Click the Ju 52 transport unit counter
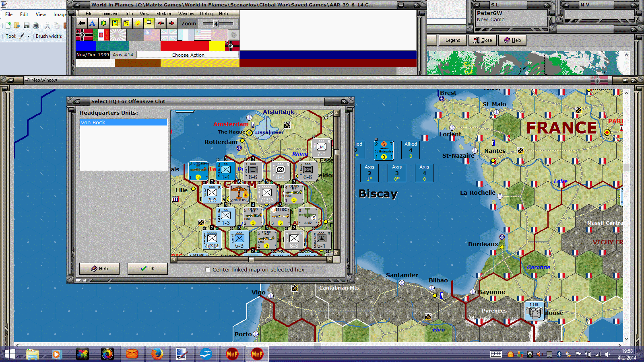644x362 pixels. pyautogui.click(x=308, y=216)
